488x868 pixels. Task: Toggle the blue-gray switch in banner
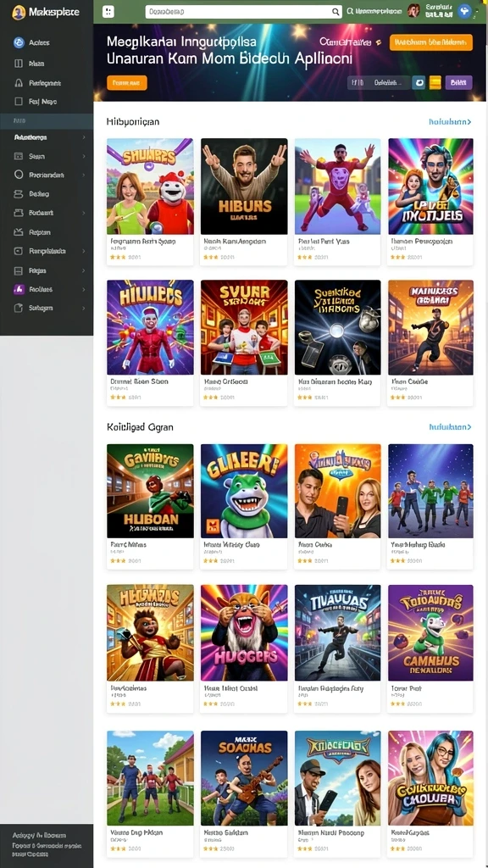419,82
